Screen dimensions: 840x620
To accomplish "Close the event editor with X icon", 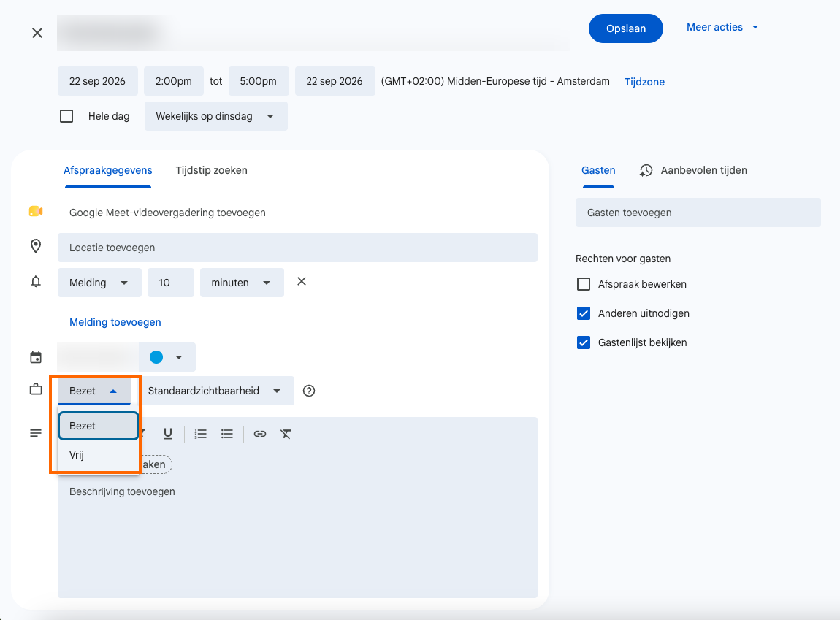I will tap(37, 33).
